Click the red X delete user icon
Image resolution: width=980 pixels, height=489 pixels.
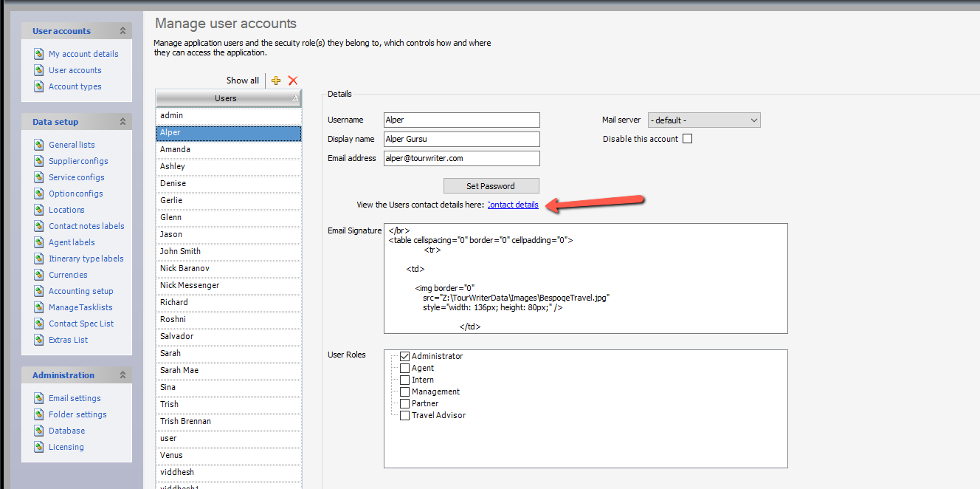click(293, 81)
